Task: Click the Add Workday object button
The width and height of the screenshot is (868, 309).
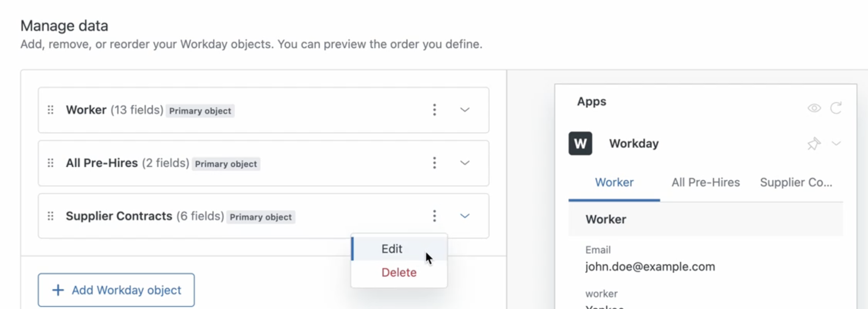Action: 116,290
